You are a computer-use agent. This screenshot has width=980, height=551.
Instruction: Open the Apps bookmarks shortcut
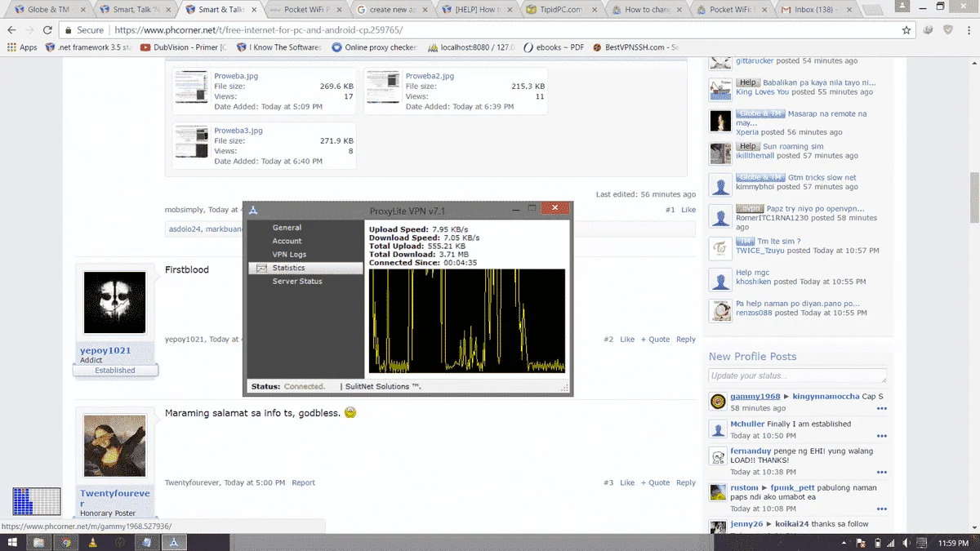coord(22,47)
